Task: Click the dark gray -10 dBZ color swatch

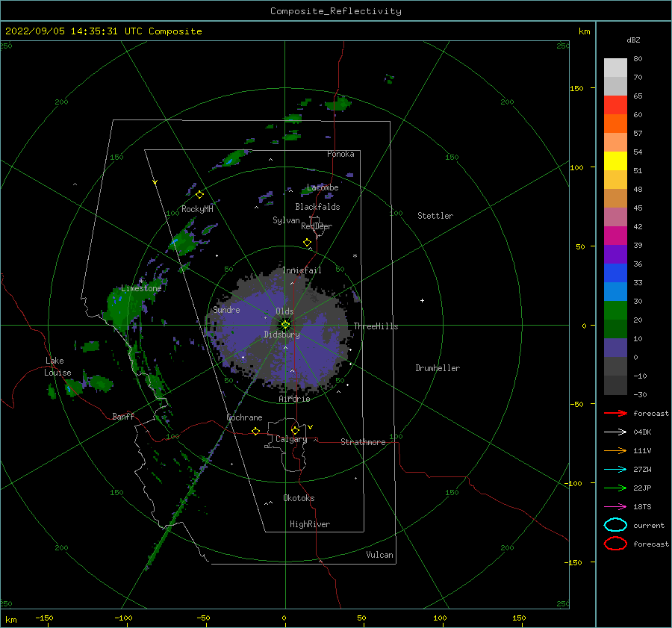Action: click(x=615, y=385)
